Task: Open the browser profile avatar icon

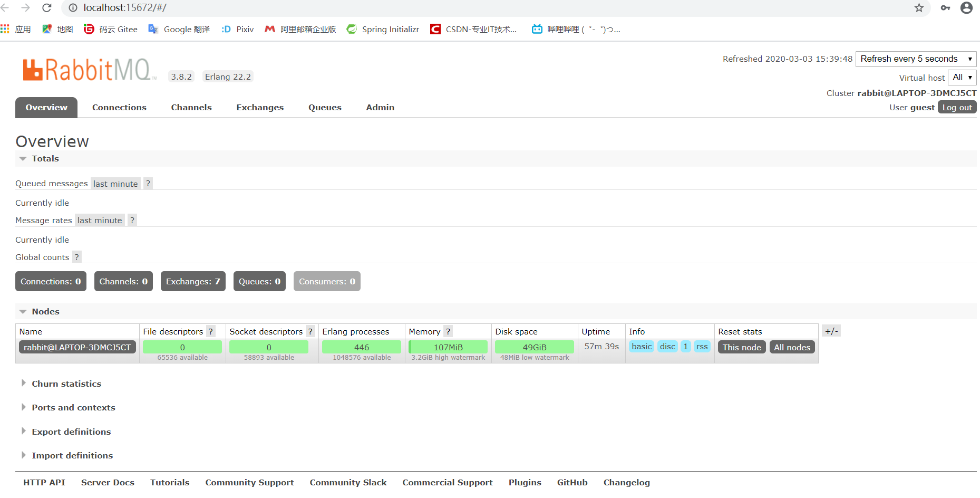Action: [966, 8]
